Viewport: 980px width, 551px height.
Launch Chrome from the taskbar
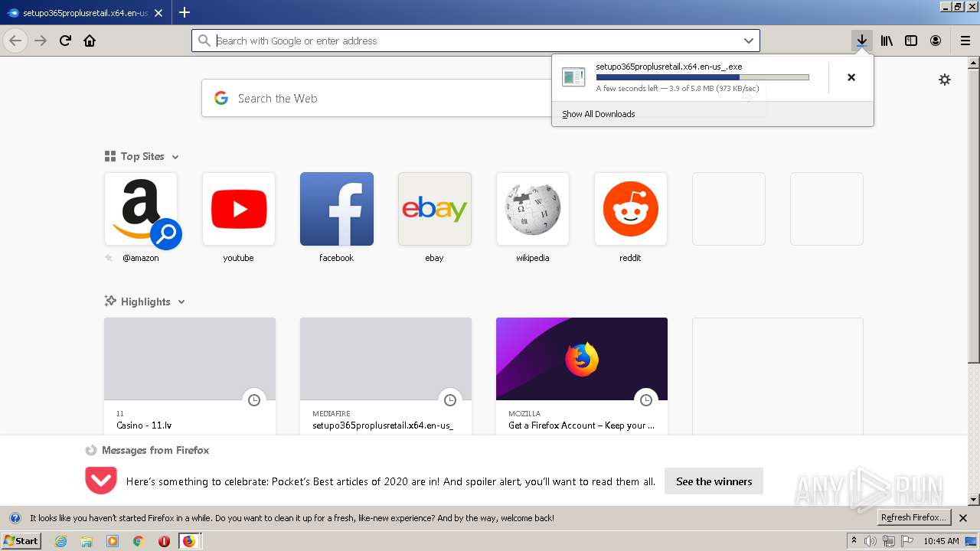tap(139, 541)
